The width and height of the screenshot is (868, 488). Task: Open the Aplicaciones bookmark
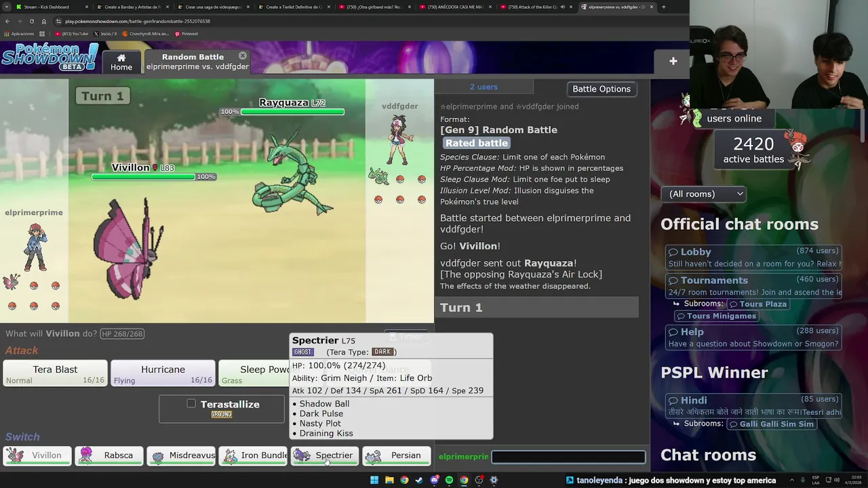(x=20, y=34)
